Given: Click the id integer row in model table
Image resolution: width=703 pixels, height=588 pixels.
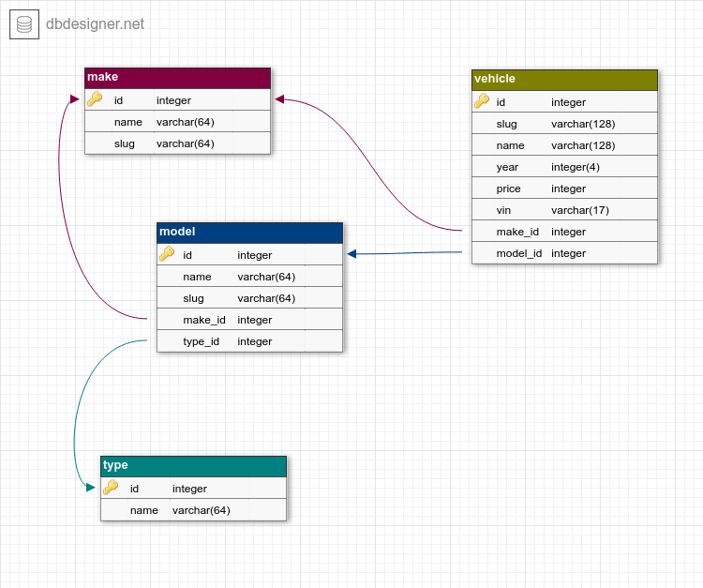Looking at the screenshot, I should pos(249,255).
